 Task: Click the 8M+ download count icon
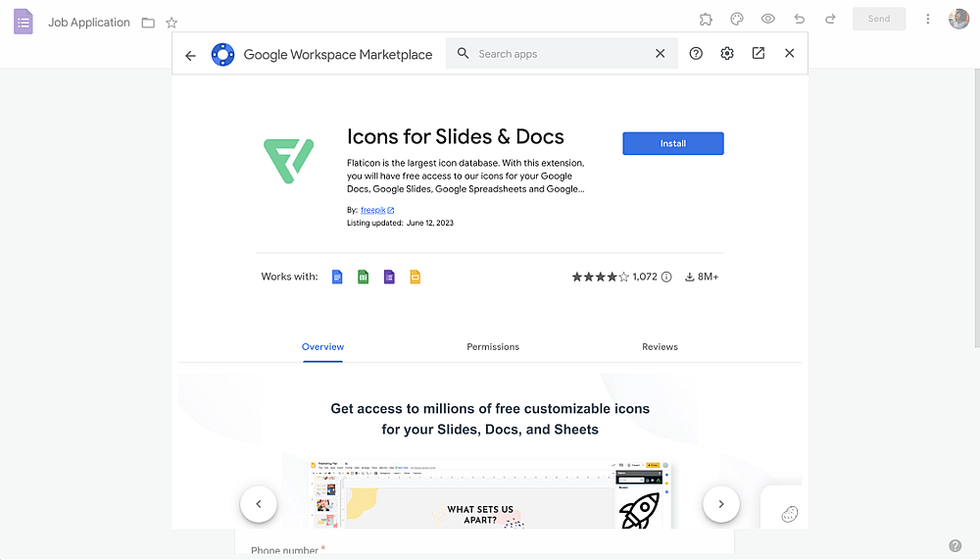(x=689, y=277)
